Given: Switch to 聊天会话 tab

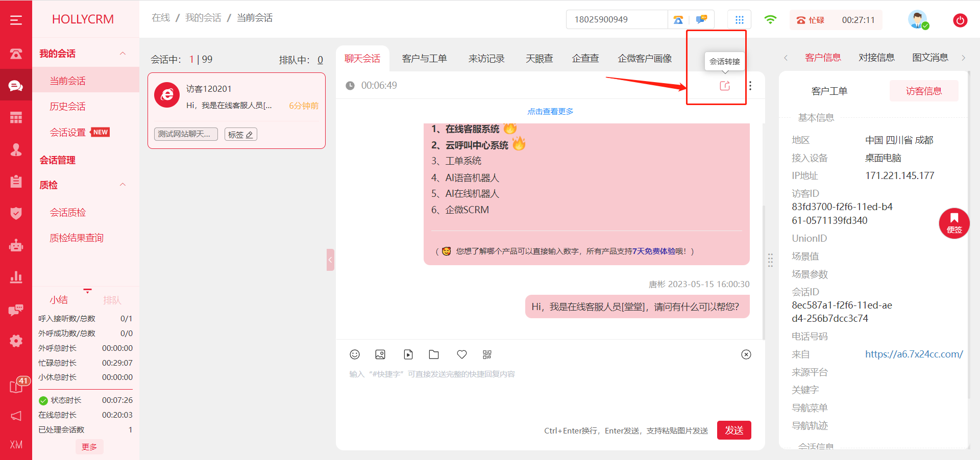Looking at the screenshot, I should [362, 59].
